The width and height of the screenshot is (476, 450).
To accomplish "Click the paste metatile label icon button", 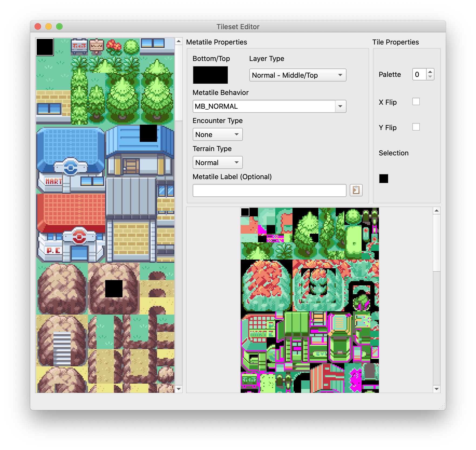I will [x=356, y=190].
